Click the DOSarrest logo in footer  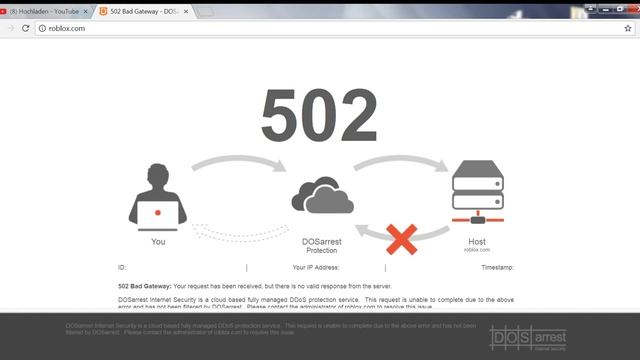tap(528, 338)
